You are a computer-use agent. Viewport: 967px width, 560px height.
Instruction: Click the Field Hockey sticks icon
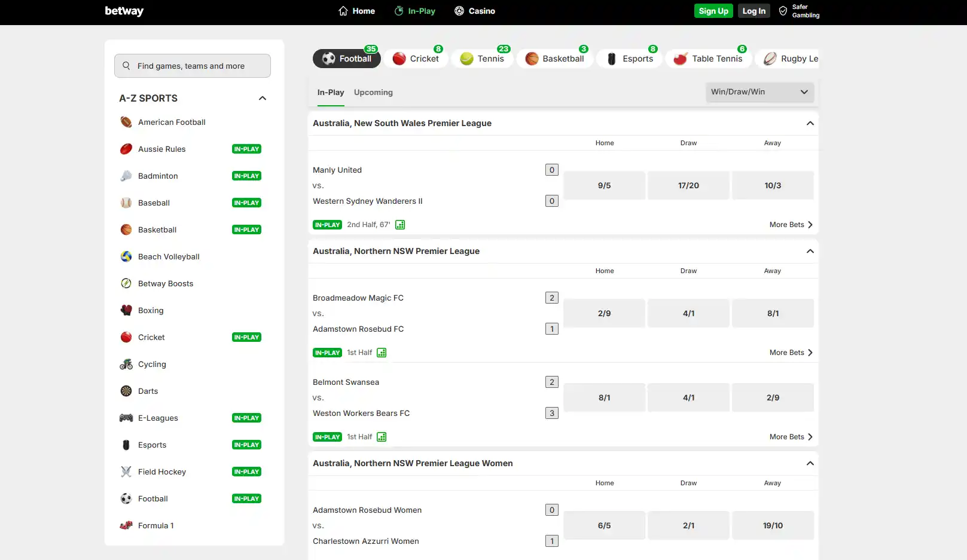tap(126, 472)
